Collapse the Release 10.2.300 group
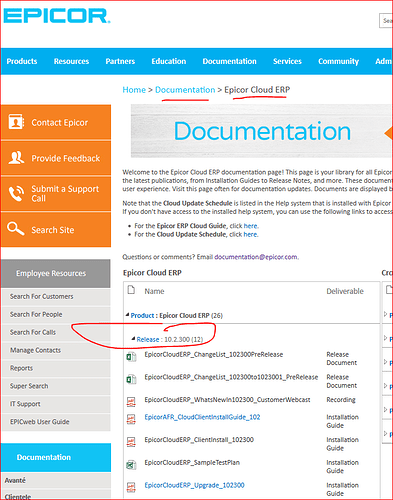393x500 pixels. click(133, 339)
